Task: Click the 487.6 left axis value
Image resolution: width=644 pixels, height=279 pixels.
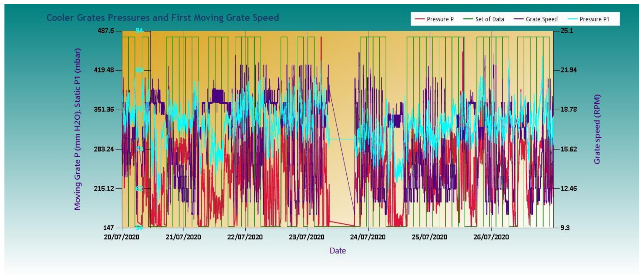Action: point(105,31)
